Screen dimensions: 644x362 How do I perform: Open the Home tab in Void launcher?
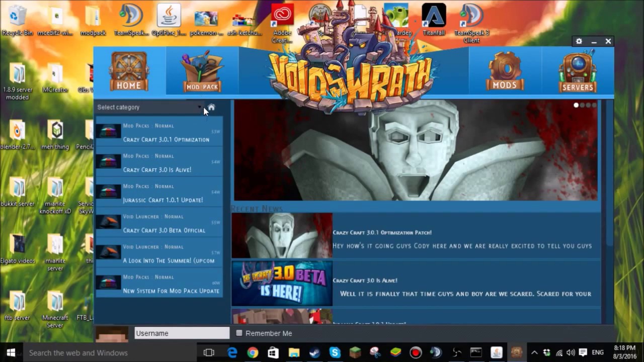[x=129, y=71]
